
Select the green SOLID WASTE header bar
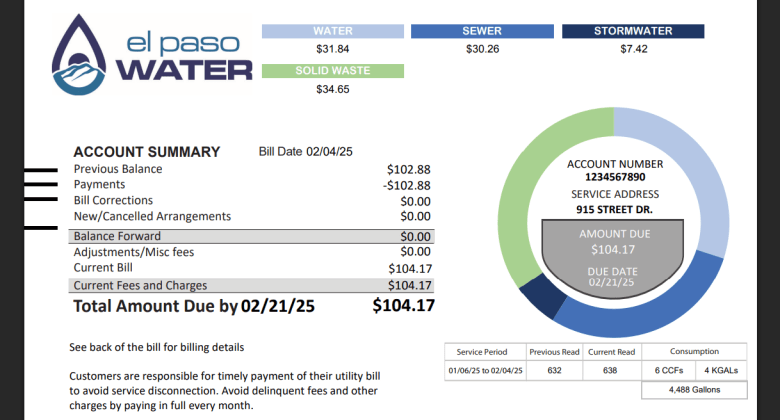[x=332, y=71]
